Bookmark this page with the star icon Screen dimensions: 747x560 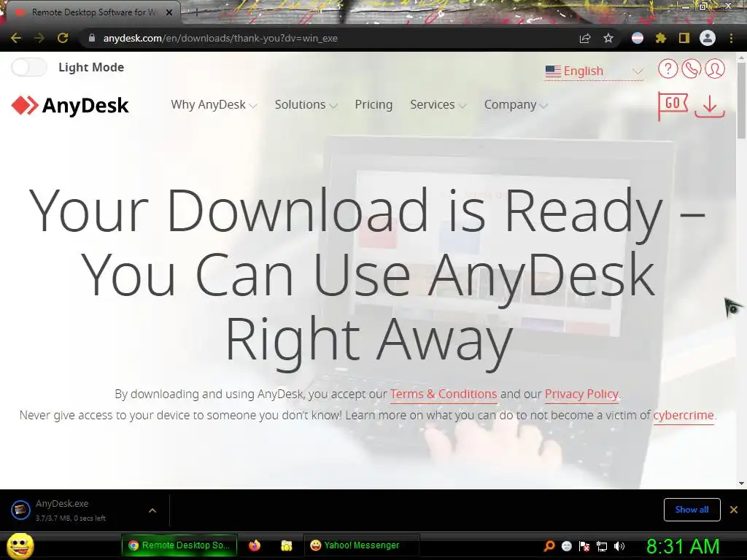click(608, 38)
